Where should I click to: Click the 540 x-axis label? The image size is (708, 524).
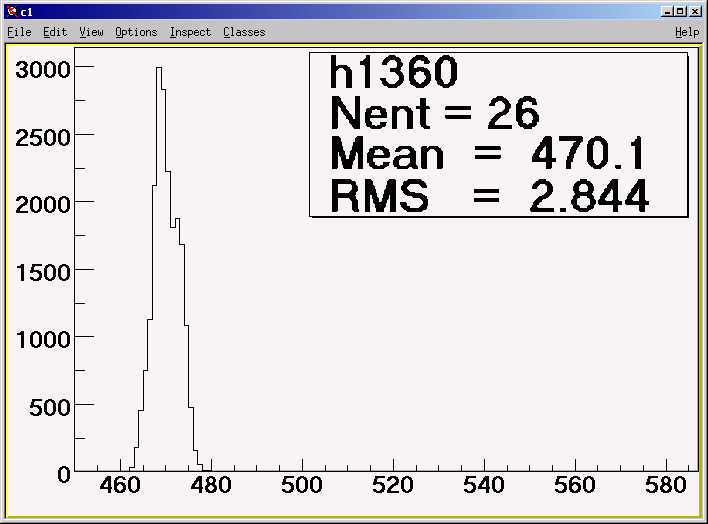pyautogui.click(x=484, y=485)
